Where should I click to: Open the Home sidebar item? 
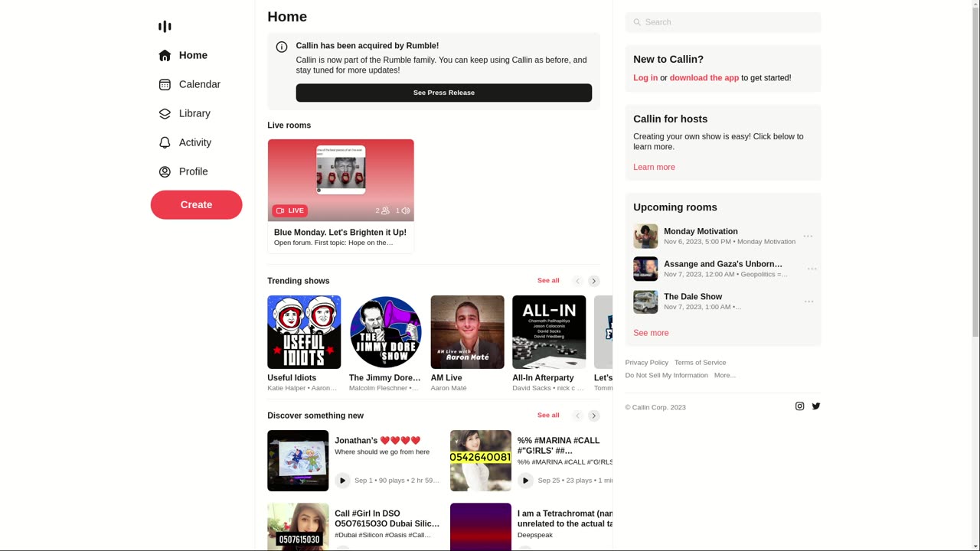183,55
